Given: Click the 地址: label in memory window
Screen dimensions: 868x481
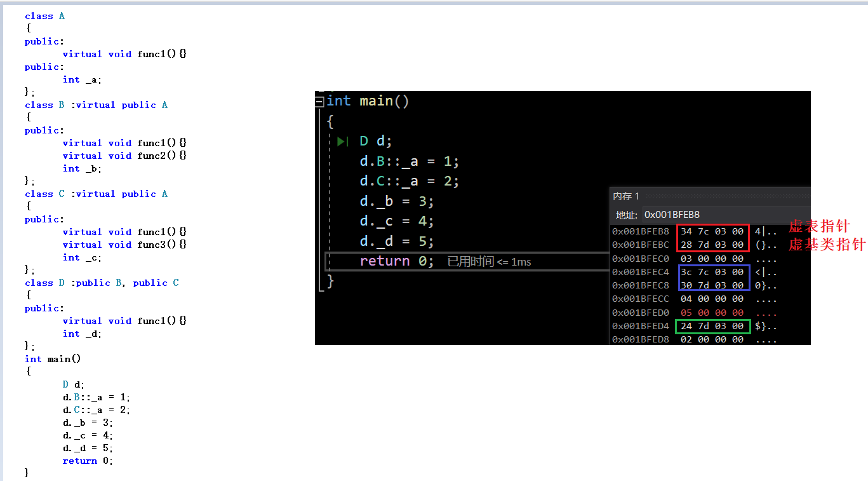Looking at the screenshot, I should [x=626, y=215].
